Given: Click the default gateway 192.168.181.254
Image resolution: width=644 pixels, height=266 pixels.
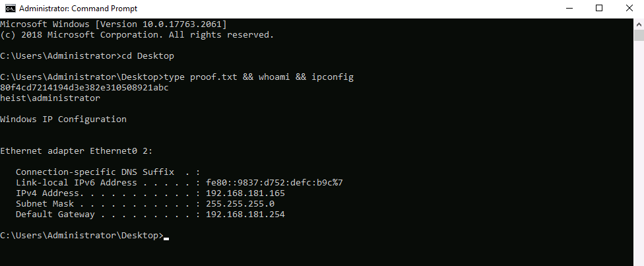Looking at the screenshot, I should (245, 215).
